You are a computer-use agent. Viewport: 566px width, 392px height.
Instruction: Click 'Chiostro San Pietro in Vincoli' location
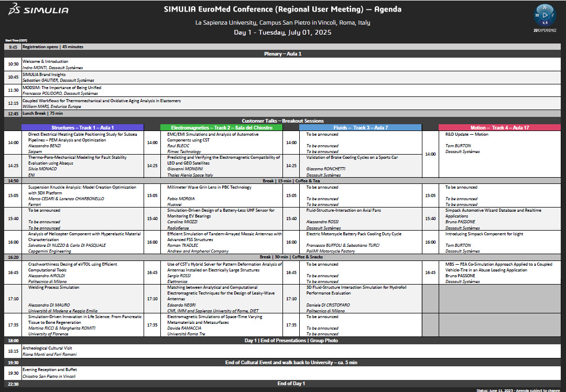49,376
